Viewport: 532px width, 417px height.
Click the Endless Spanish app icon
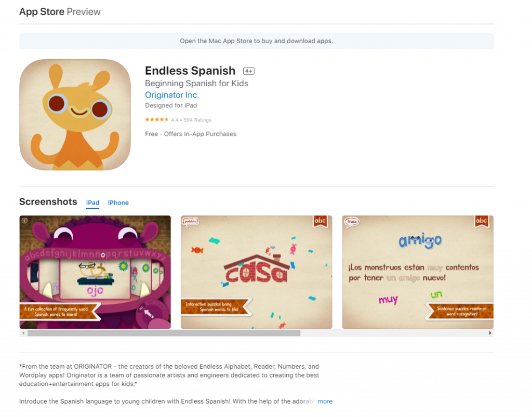[75, 115]
